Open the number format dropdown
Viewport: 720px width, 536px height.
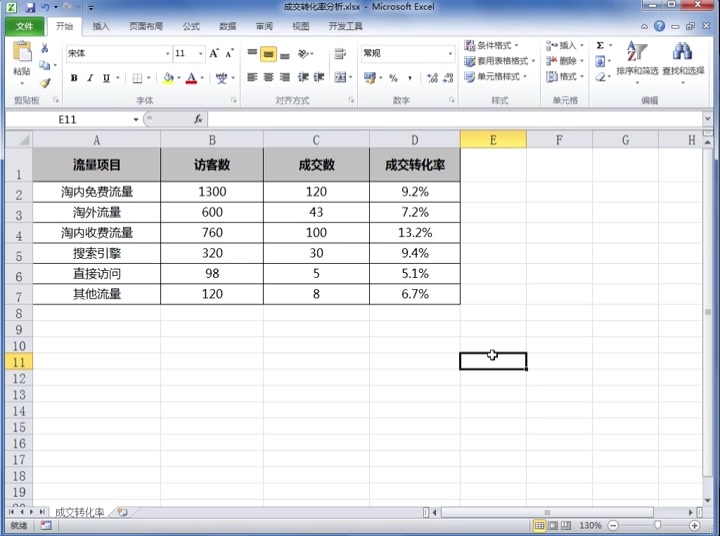coord(450,54)
